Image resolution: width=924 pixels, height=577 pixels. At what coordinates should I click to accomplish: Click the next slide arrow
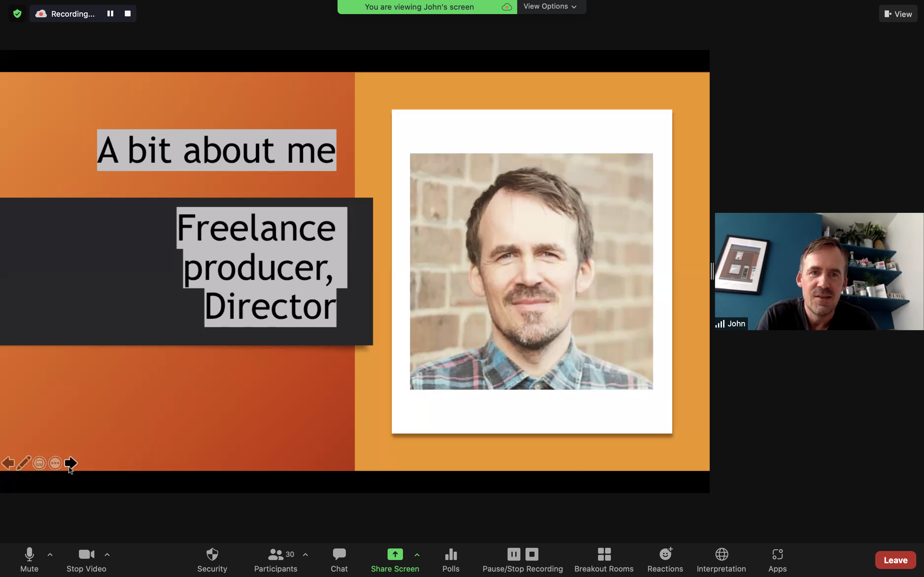tap(71, 463)
